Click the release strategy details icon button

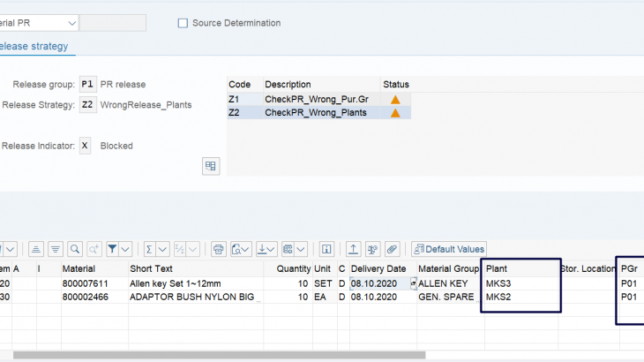pos(211,166)
